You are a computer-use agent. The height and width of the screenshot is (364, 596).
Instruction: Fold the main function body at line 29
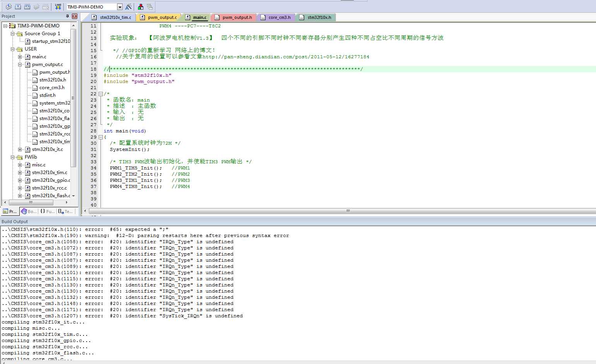[100, 137]
